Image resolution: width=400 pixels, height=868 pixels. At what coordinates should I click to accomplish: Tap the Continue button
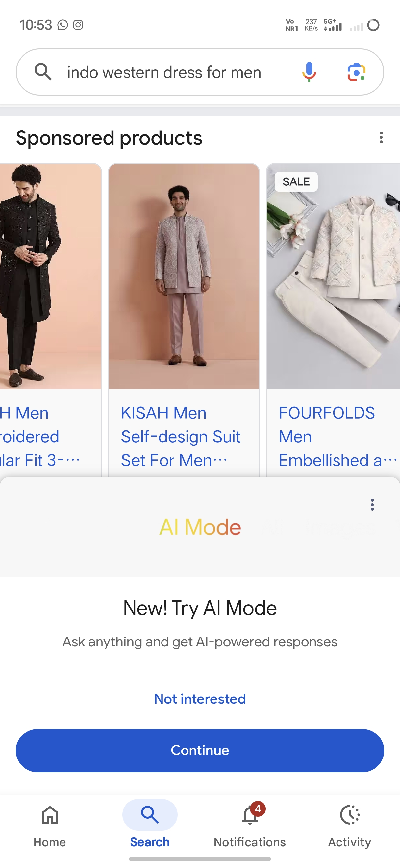200,750
